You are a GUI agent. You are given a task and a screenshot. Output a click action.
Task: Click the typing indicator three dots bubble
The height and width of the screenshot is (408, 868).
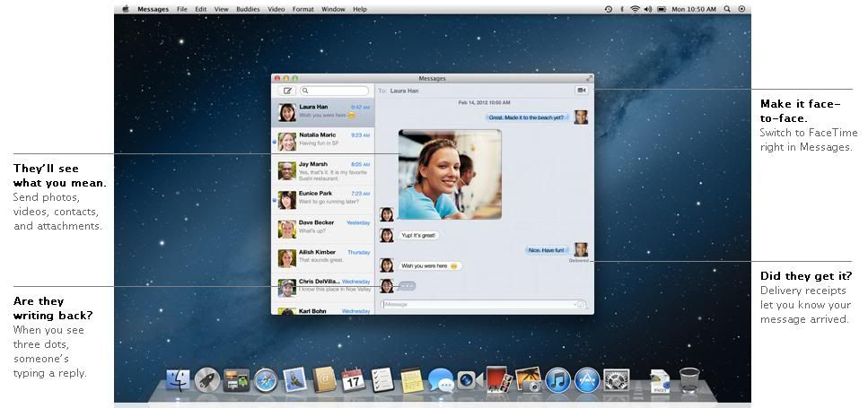point(407,286)
